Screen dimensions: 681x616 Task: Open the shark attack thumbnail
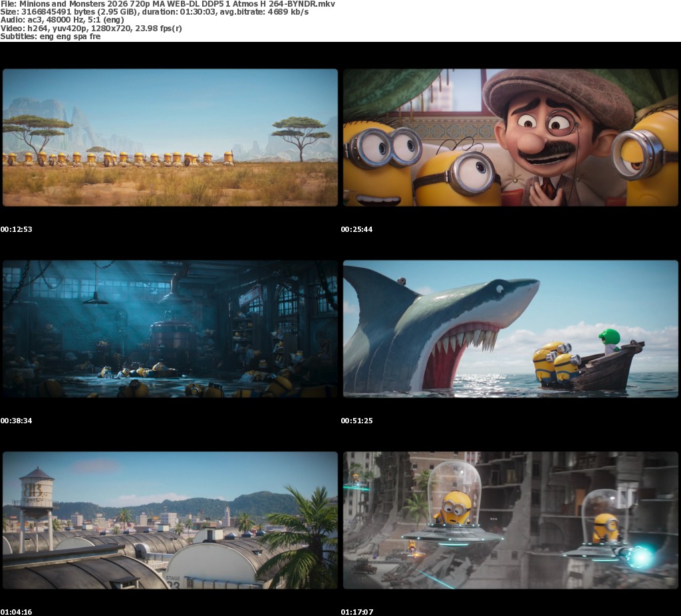511,329
